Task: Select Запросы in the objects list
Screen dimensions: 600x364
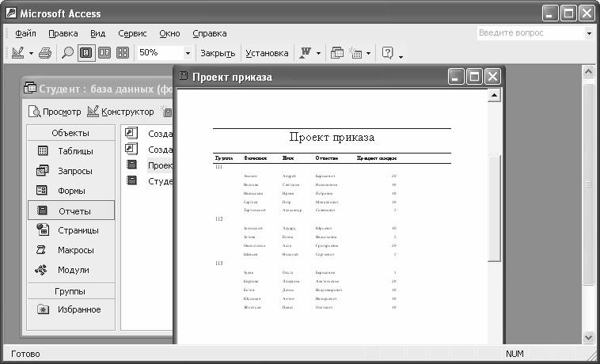Action: click(70, 171)
